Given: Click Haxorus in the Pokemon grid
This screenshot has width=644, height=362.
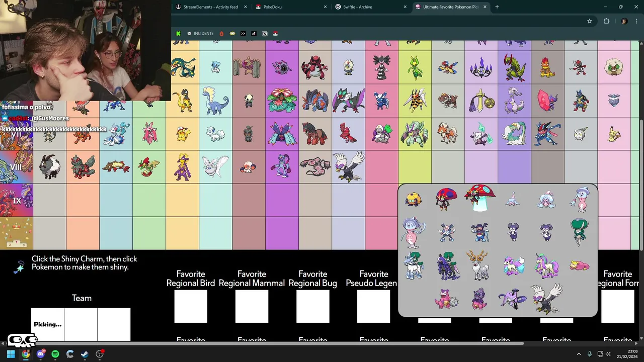Looking at the screenshot, I should 514,67.
